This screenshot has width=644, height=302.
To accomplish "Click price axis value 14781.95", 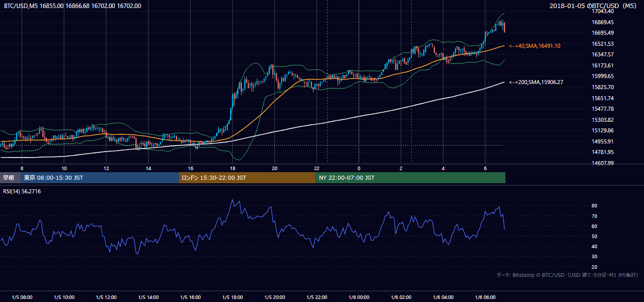I will coord(603,152).
